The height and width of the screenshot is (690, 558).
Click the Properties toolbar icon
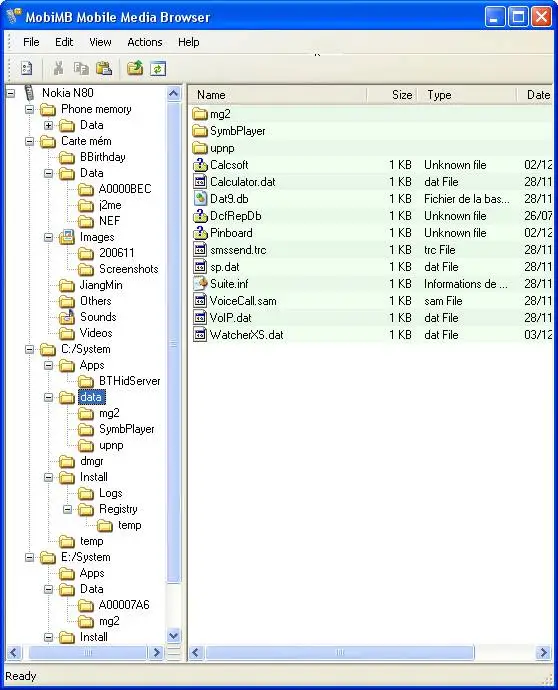coord(26,68)
